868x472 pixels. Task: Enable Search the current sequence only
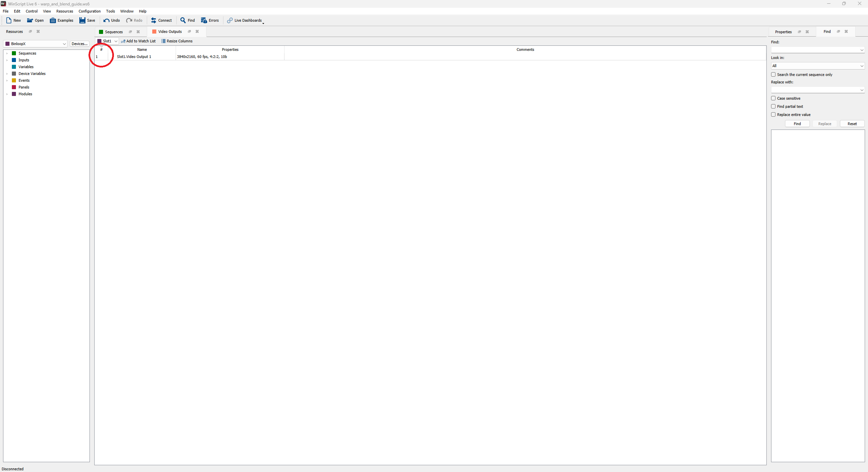(x=773, y=75)
